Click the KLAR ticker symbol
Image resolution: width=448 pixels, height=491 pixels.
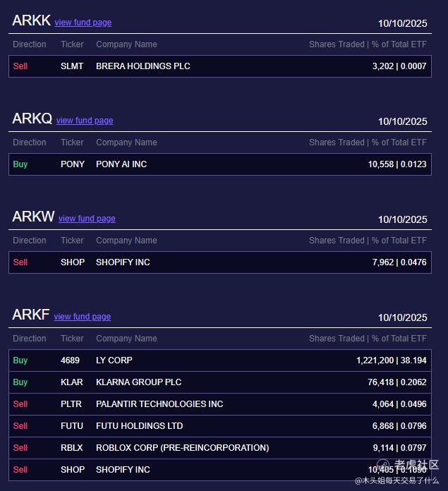click(72, 382)
